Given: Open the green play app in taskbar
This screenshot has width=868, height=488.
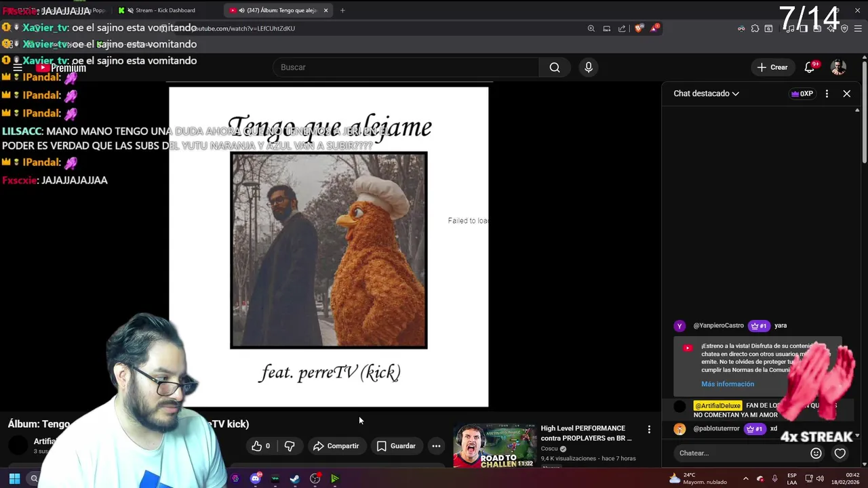Looking at the screenshot, I should click(x=334, y=479).
